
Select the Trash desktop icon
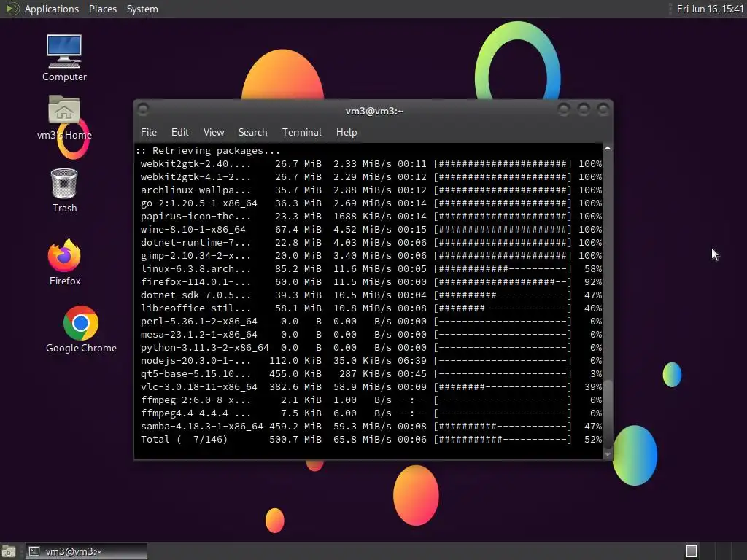(64, 190)
